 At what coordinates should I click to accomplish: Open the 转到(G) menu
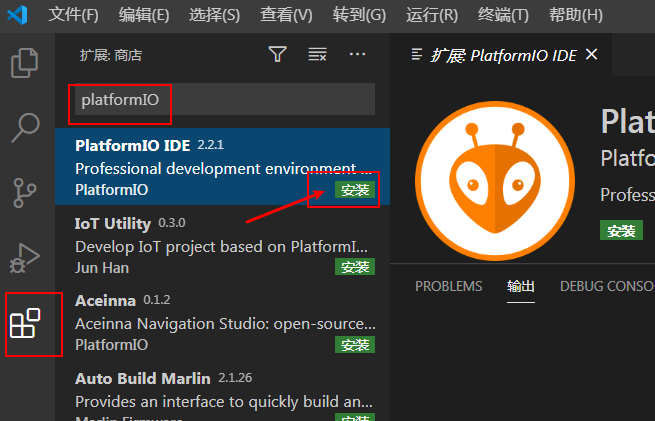pos(359,15)
